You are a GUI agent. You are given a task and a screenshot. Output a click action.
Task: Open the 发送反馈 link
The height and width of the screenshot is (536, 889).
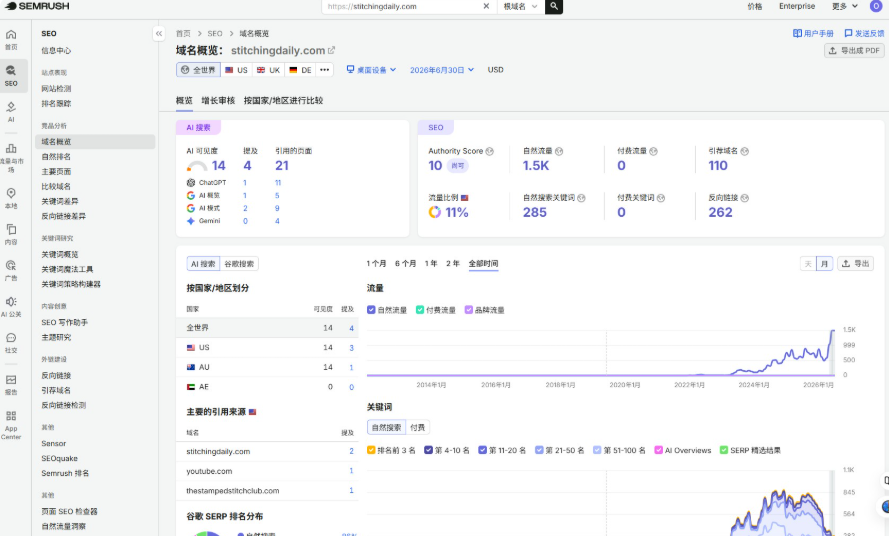pos(864,33)
